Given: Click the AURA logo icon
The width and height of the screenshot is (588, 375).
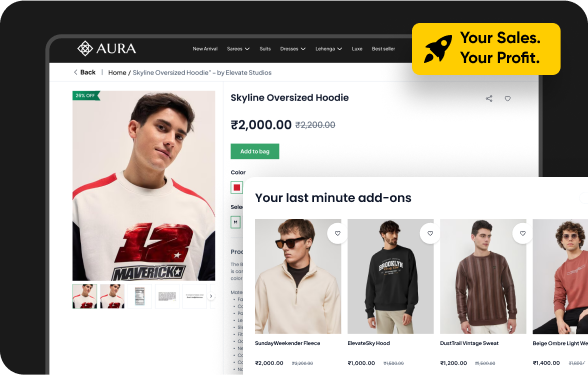Looking at the screenshot, I should click(x=85, y=48).
